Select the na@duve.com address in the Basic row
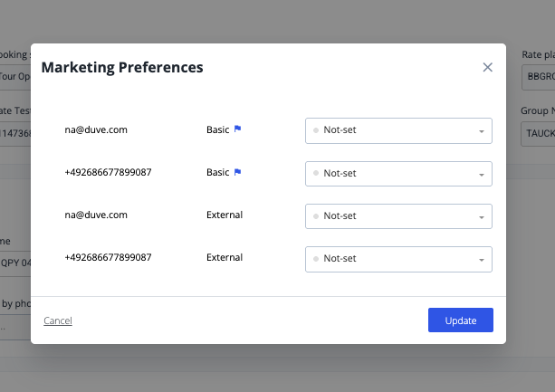Image resolution: width=555 pixels, height=392 pixels. coord(96,129)
